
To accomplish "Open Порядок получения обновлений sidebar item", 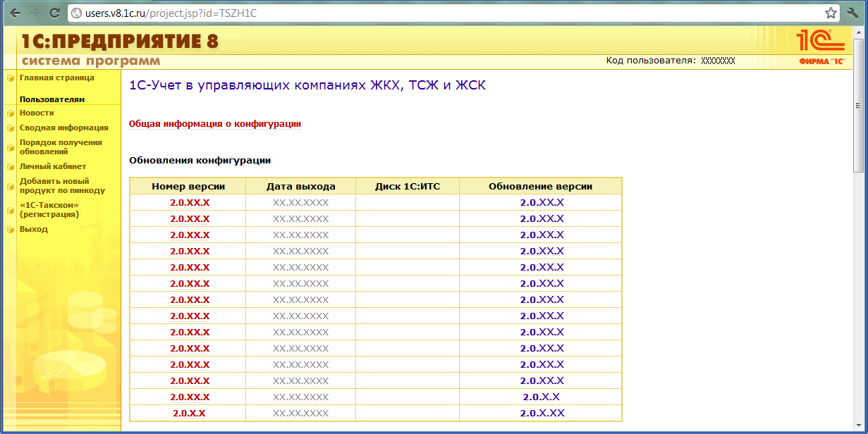I will click(x=61, y=147).
